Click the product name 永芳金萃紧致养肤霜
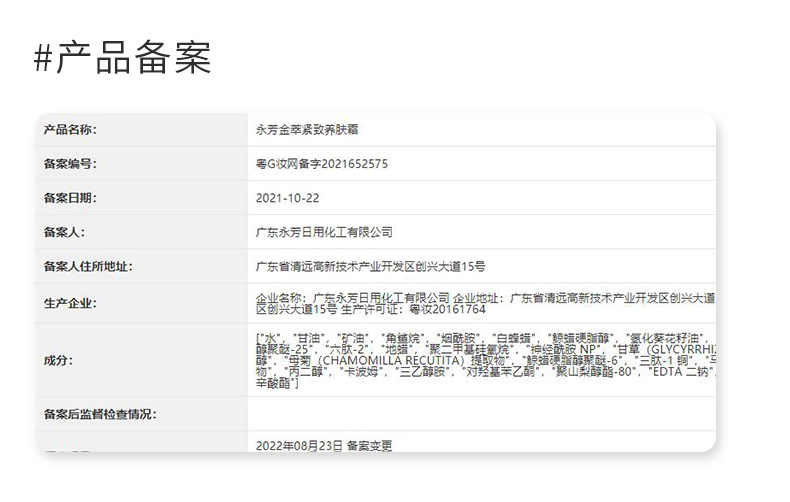790x502 pixels. click(x=307, y=130)
